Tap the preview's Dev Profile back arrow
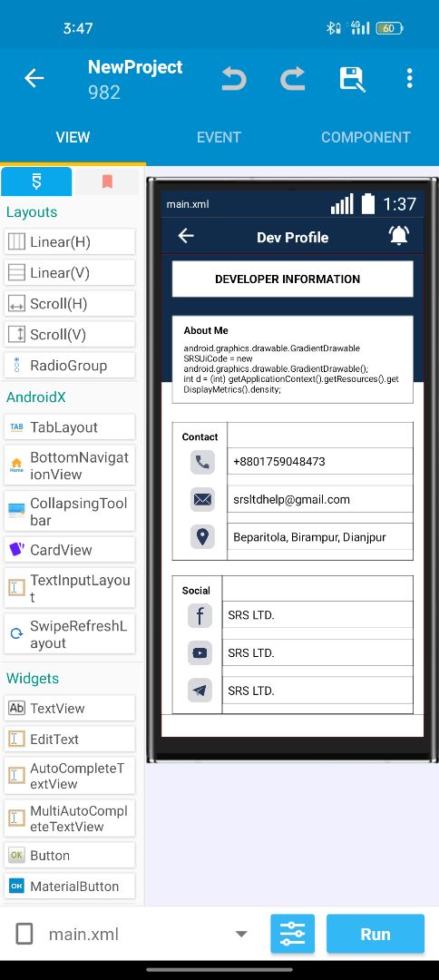Viewport: 439px width, 980px height. (x=186, y=236)
